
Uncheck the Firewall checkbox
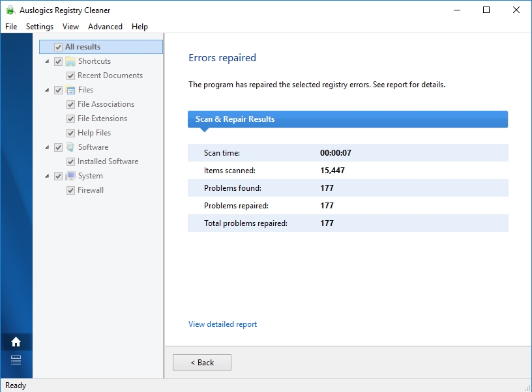point(70,190)
